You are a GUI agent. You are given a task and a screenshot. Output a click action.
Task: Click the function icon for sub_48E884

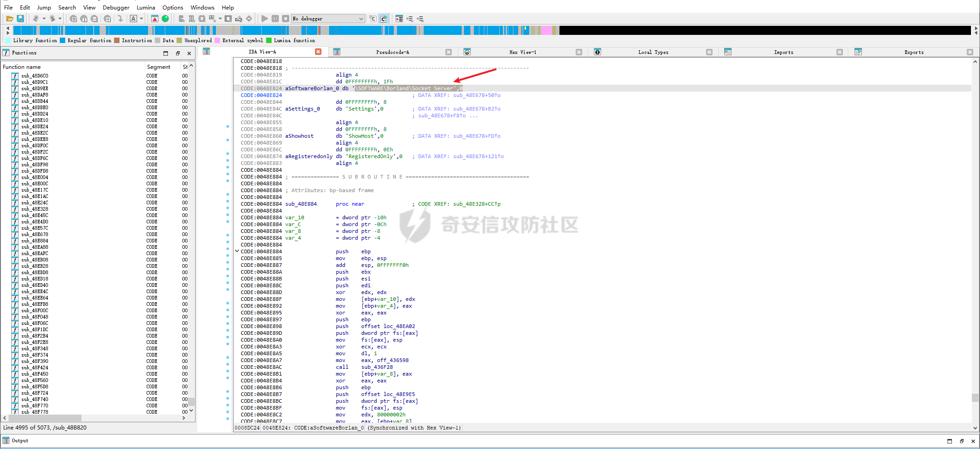(x=15, y=241)
